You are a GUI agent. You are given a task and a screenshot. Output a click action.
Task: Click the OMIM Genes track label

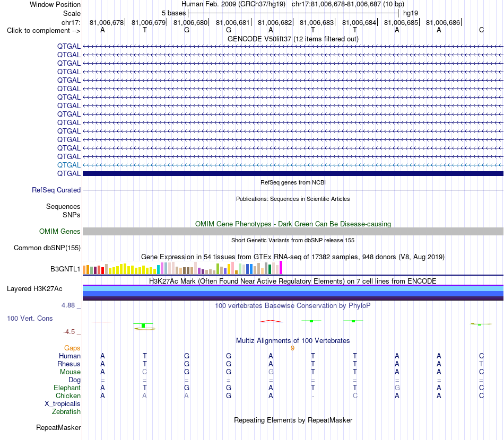click(59, 232)
